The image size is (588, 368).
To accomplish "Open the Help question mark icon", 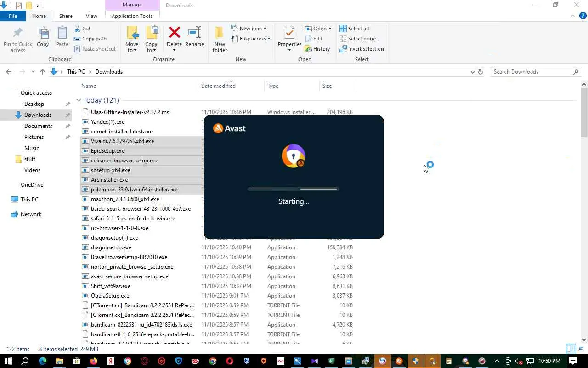I will pos(582,16).
